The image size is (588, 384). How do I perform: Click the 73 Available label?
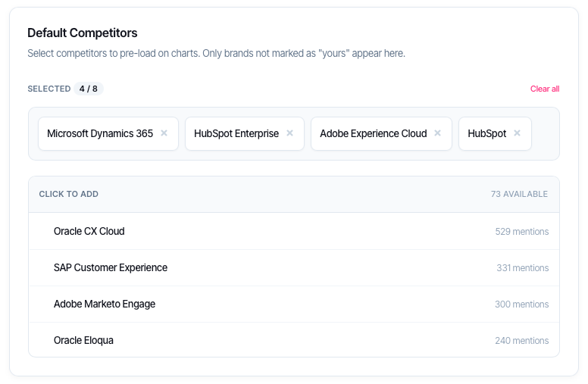click(x=519, y=194)
